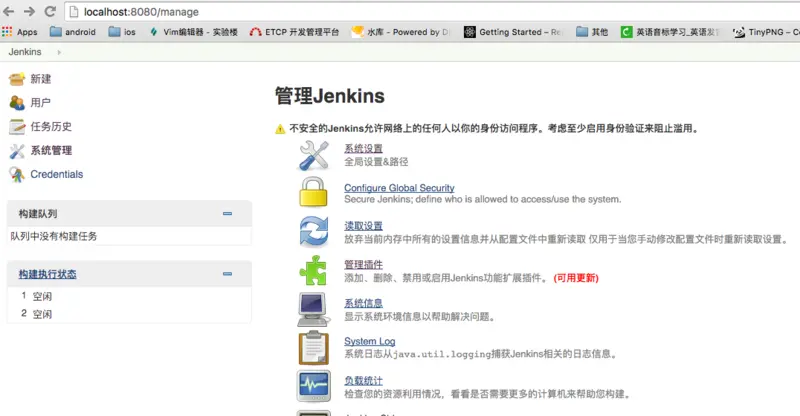Open the 系统设置 link
The height and width of the screenshot is (416, 800).
(x=363, y=149)
